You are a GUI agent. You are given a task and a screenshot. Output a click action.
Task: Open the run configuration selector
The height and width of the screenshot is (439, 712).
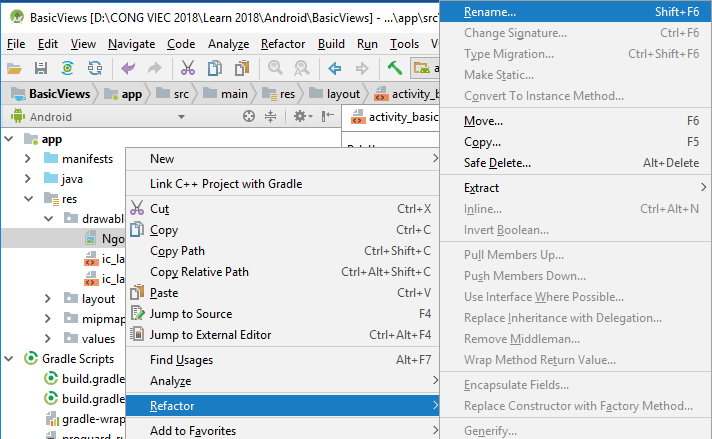[x=425, y=69]
